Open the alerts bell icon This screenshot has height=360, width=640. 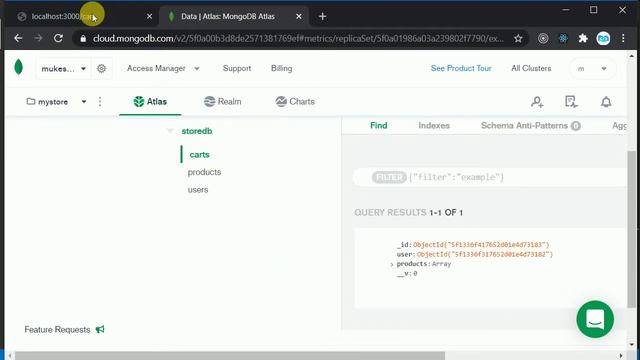tap(606, 102)
